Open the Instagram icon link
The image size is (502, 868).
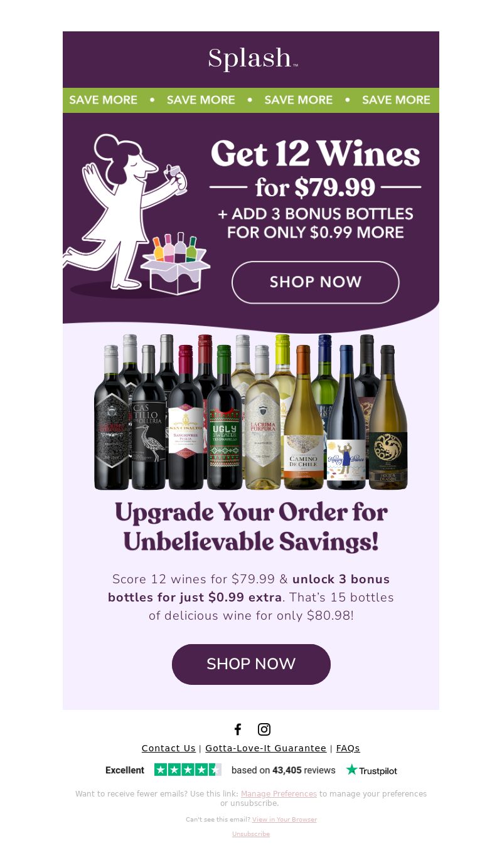point(264,729)
